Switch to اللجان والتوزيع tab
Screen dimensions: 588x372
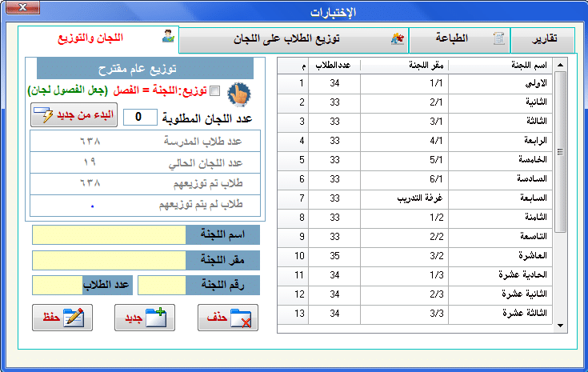[98, 38]
